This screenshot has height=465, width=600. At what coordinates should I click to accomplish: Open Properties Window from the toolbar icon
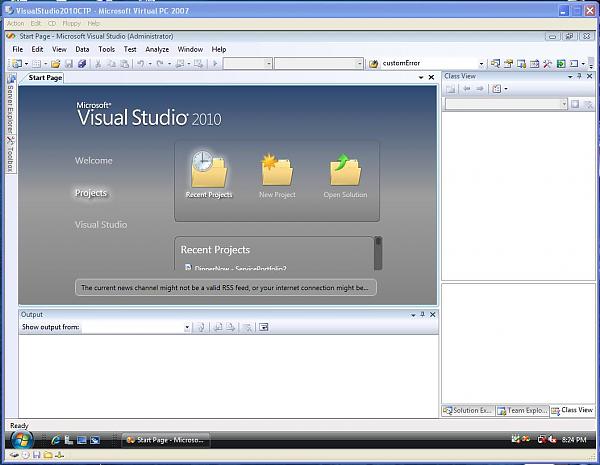[x=509, y=64]
